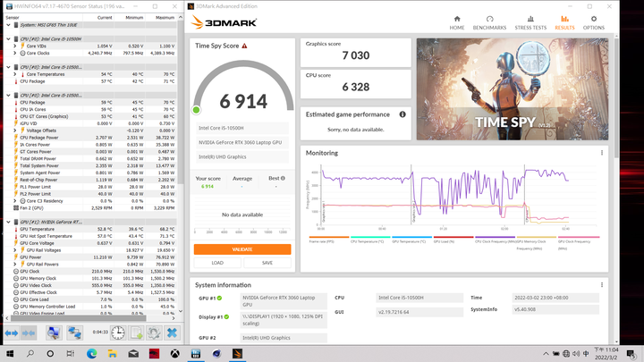Image resolution: width=644 pixels, height=362 pixels.
Task: Click the Time Spy artwork thumbnail
Action: (513, 89)
